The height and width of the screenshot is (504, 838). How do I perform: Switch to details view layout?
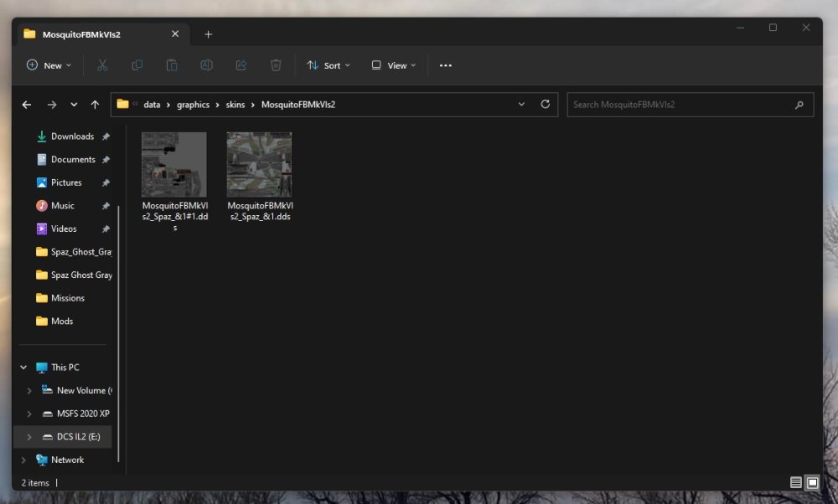pyautogui.click(x=795, y=483)
